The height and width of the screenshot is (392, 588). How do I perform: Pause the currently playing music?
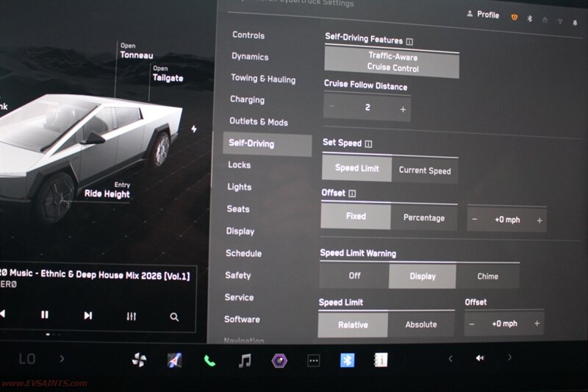point(45,315)
